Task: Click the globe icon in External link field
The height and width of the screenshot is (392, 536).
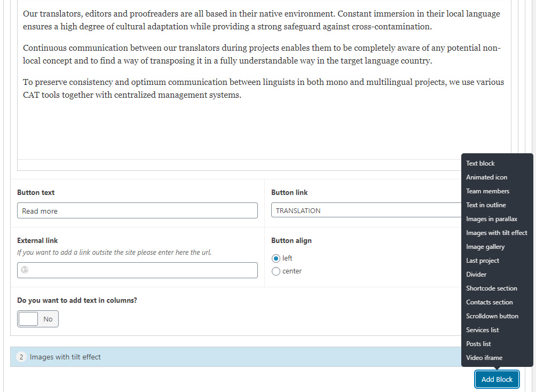Action: [23, 270]
